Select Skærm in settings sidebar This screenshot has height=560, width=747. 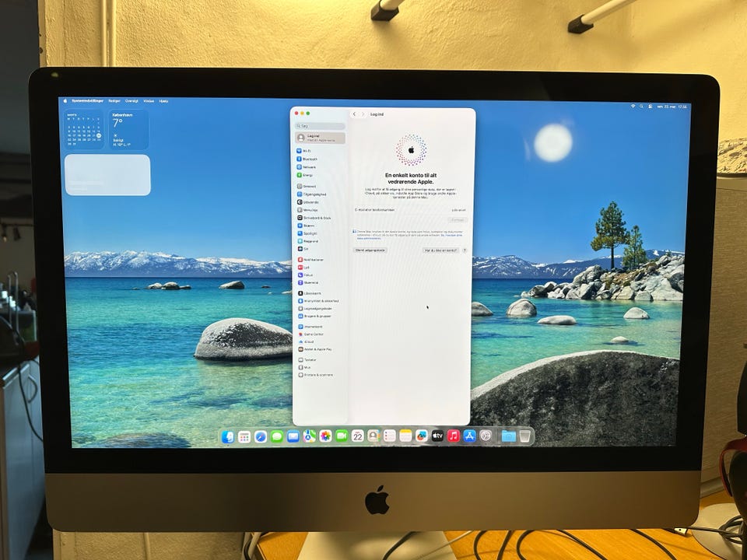point(320,226)
